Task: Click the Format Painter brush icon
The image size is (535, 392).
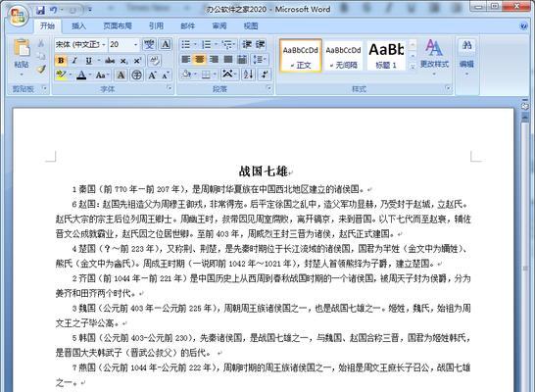Action: click(41, 70)
